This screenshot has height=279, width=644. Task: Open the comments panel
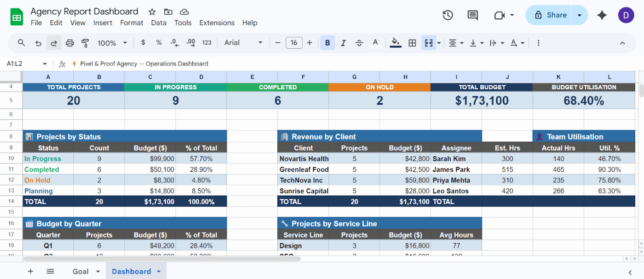click(x=472, y=15)
